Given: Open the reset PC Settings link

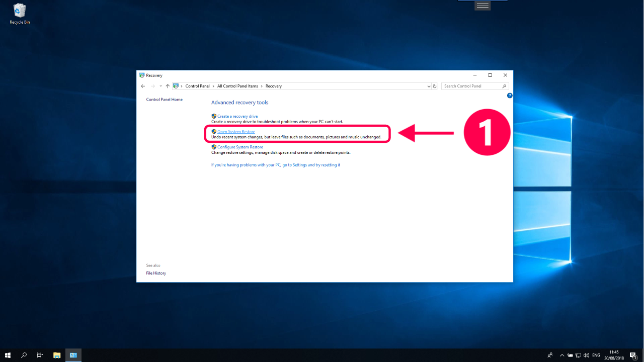Looking at the screenshot, I should click(x=276, y=165).
